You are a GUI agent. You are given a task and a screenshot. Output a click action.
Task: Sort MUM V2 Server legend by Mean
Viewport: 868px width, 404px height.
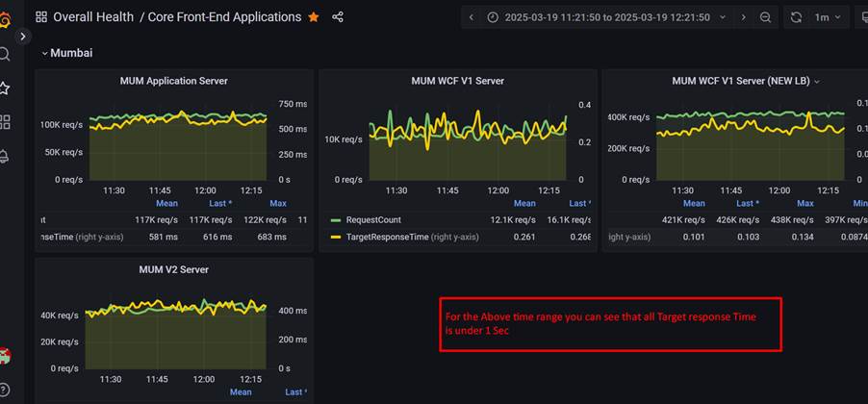pos(241,391)
